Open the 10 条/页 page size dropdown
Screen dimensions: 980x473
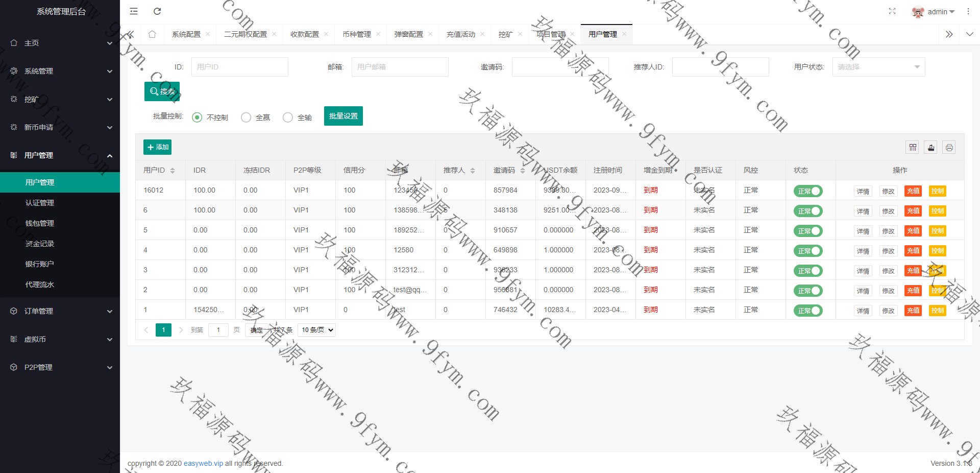pos(317,330)
